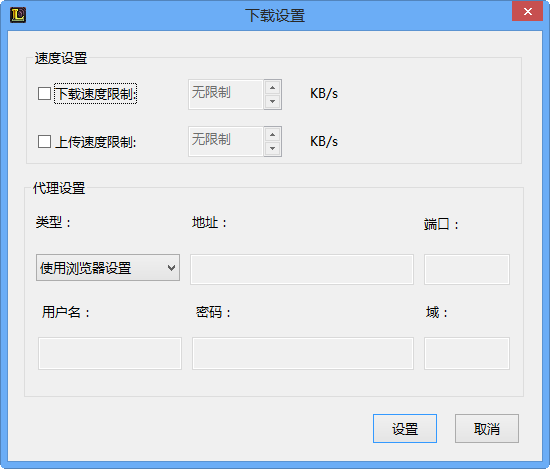The height and width of the screenshot is (469, 550).
Task: Enable the 上传速度限制 checkbox
Action: 44,142
